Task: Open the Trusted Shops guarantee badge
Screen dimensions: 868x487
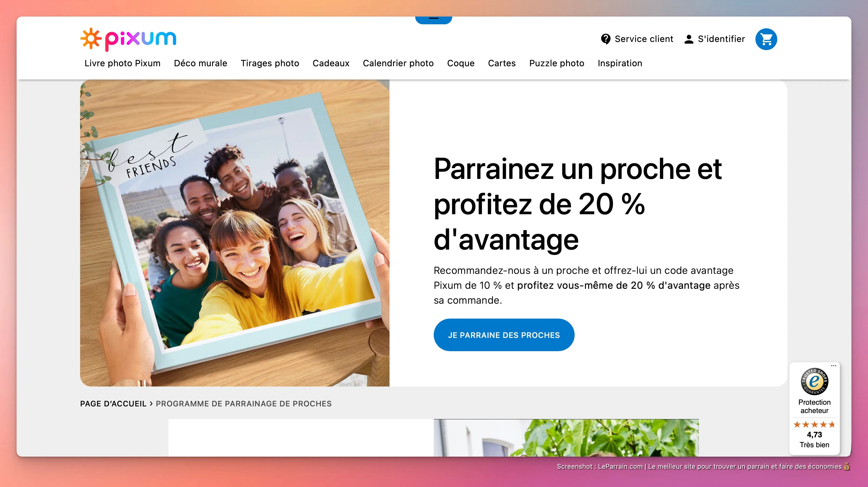Action: coord(814,381)
